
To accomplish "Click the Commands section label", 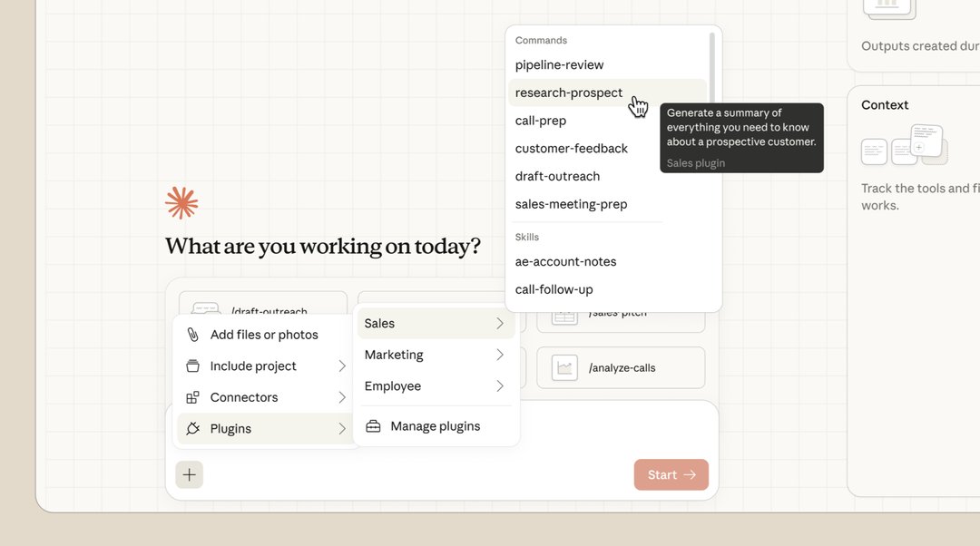I will coord(541,40).
